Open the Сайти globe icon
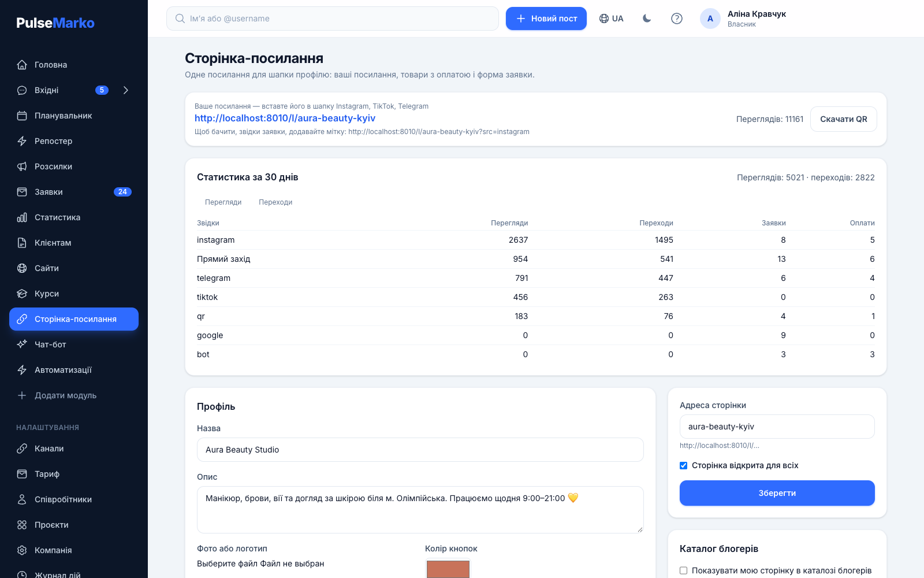 point(22,268)
